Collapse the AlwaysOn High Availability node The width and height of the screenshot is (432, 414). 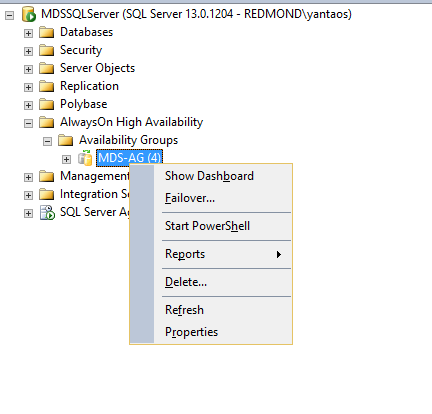(x=28, y=123)
